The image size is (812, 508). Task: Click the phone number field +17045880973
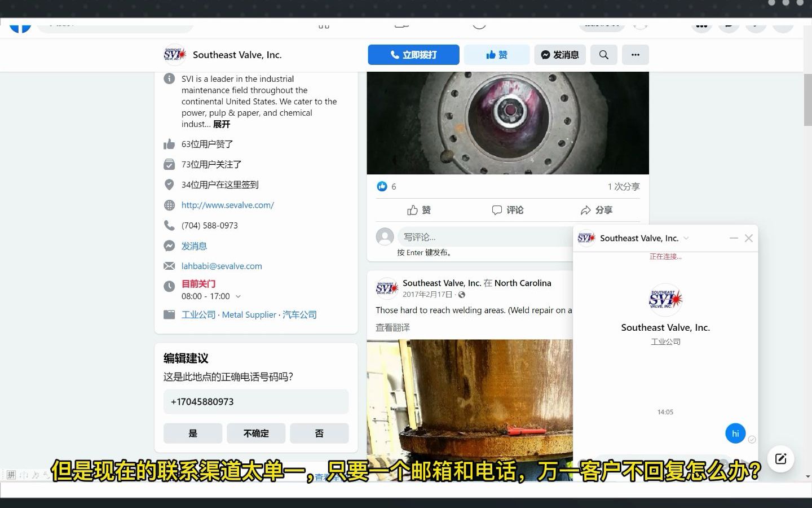point(256,402)
